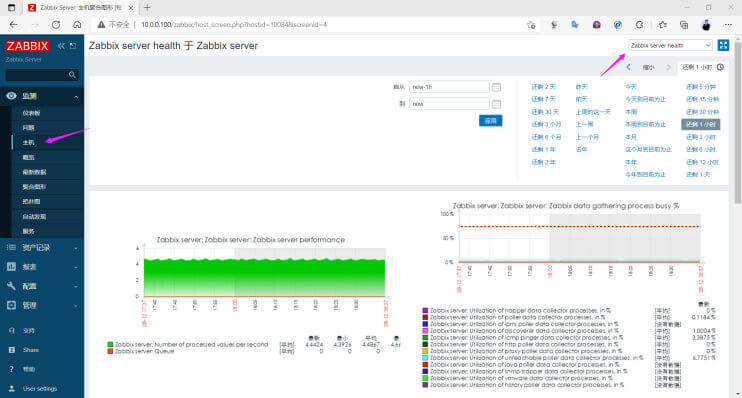The width and height of the screenshot is (742, 398).
Task: Open the 拓扑图 menu item
Action: click(x=31, y=202)
